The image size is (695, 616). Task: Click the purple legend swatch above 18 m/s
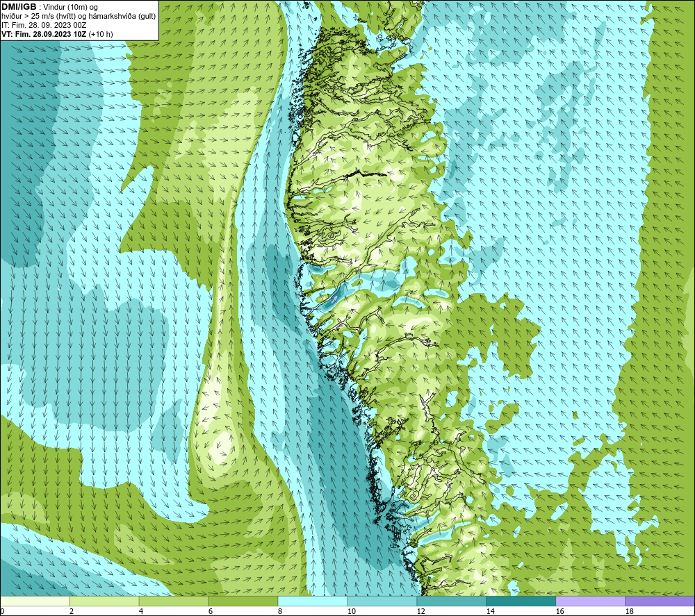(x=660, y=601)
